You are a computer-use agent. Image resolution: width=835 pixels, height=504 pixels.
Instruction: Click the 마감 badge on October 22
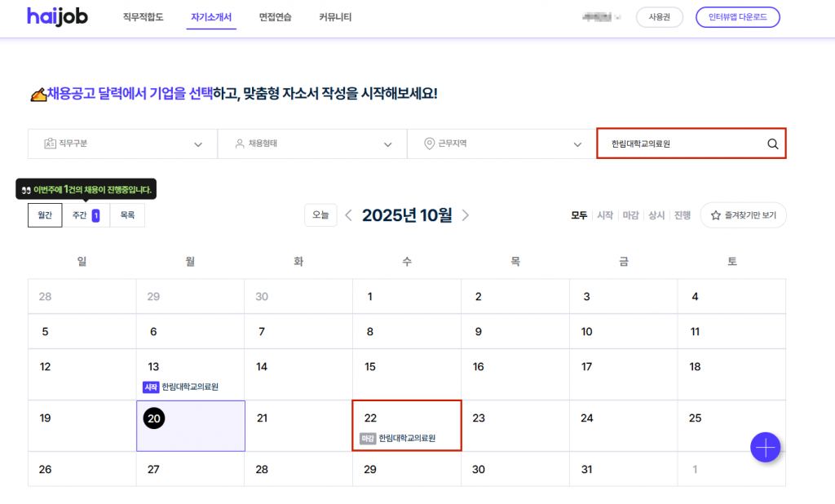[x=368, y=439]
